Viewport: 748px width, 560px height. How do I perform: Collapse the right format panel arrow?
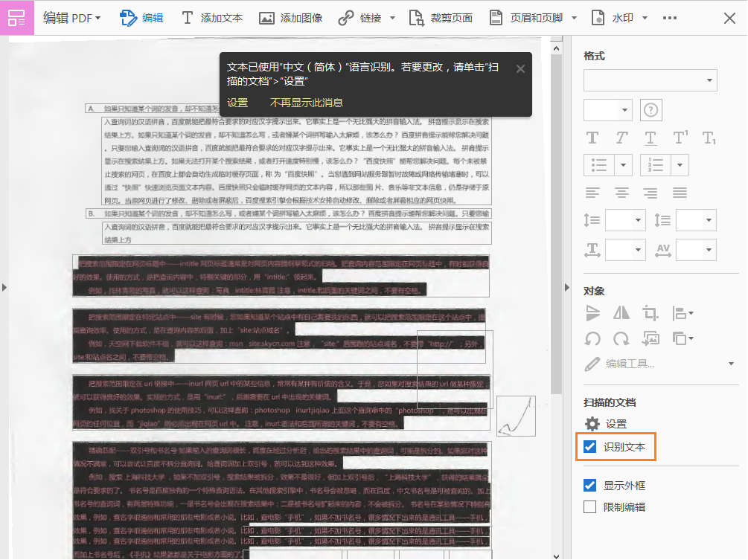566,287
